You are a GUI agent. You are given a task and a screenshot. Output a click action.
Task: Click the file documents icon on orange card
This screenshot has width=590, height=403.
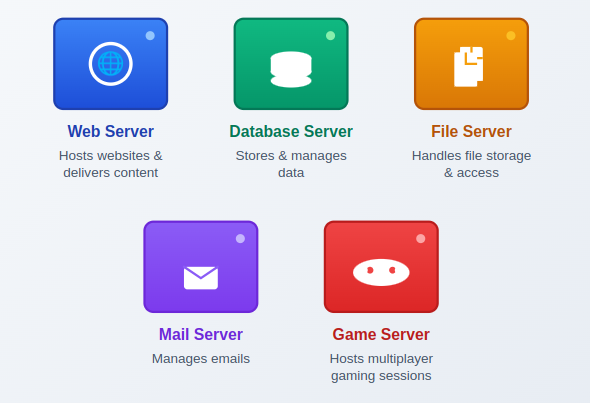click(x=468, y=67)
